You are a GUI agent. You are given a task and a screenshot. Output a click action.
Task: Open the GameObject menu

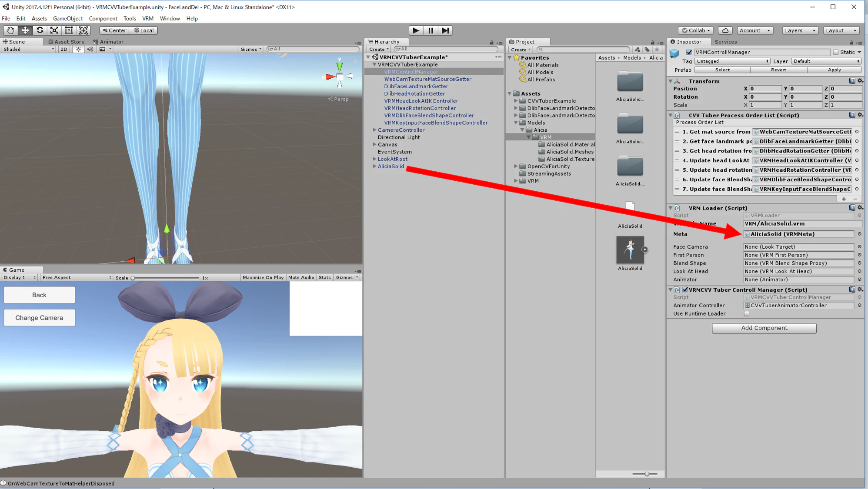pos(68,18)
